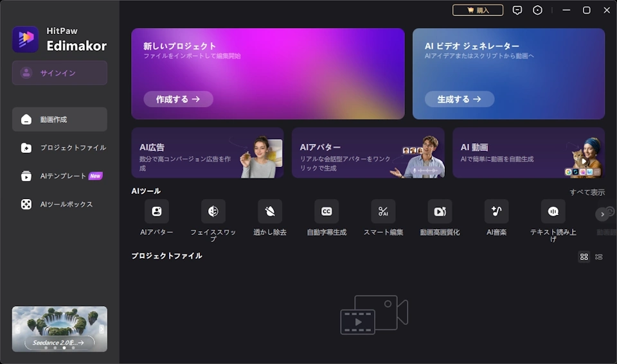Open the スマート編集 scissors tool
Screen dimensions: 617x364
[383, 211]
